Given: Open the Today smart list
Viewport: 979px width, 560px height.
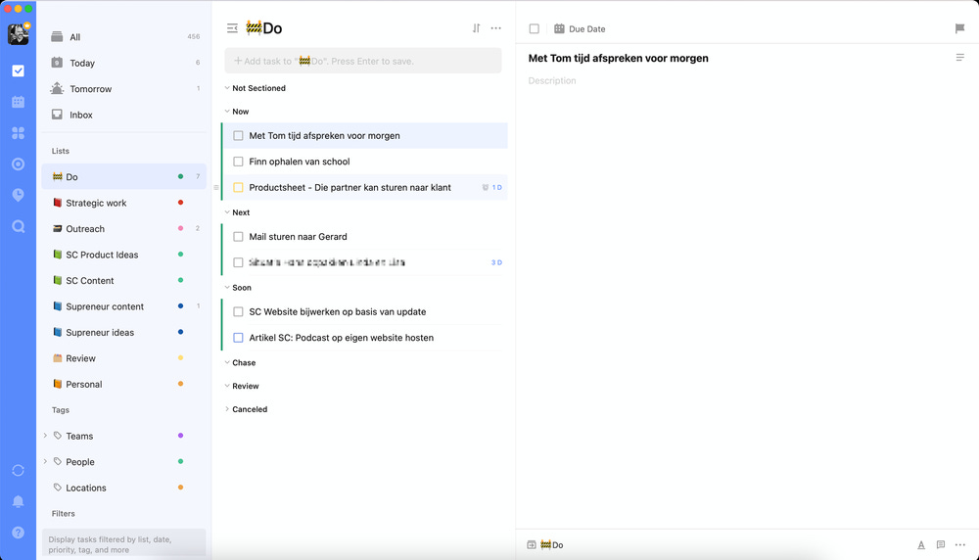Looking at the screenshot, I should click(123, 63).
